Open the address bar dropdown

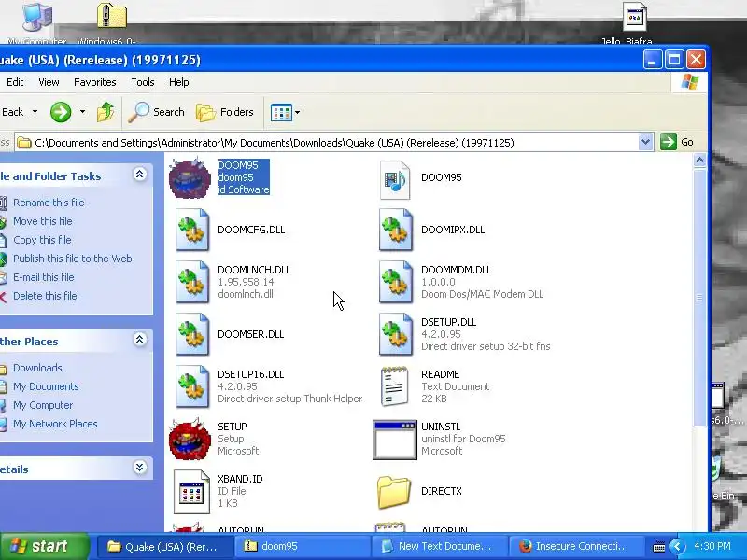coord(645,142)
